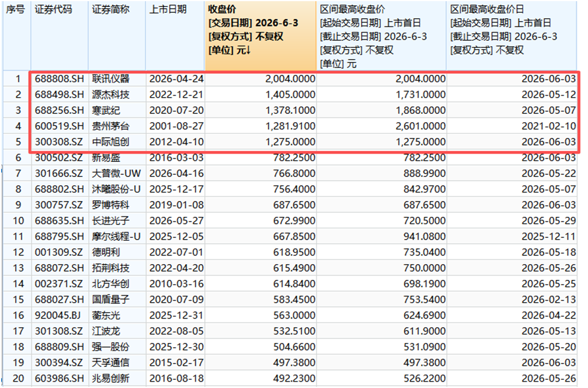Select the 中际旭创 name cell
The width and height of the screenshot is (588, 388).
point(117,142)
